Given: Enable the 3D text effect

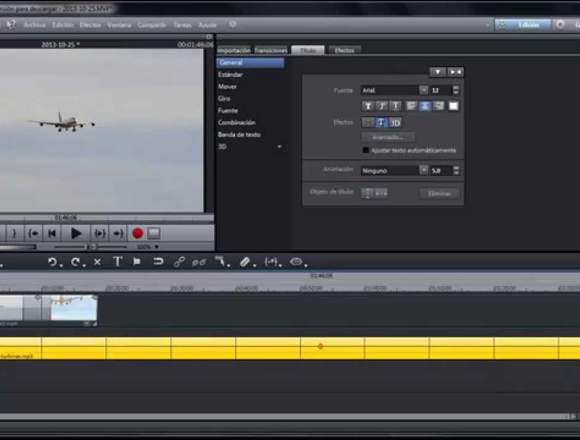Looking at the screenshot, I should [395, 123].
